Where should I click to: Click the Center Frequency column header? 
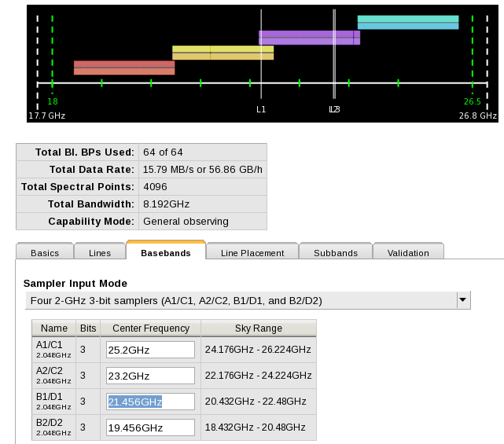(150, 328)
